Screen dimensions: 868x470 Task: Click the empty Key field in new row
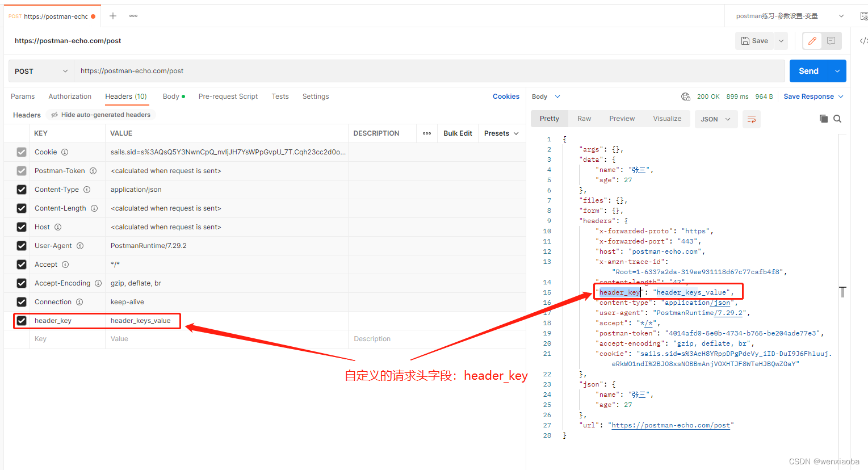point(67,339)
